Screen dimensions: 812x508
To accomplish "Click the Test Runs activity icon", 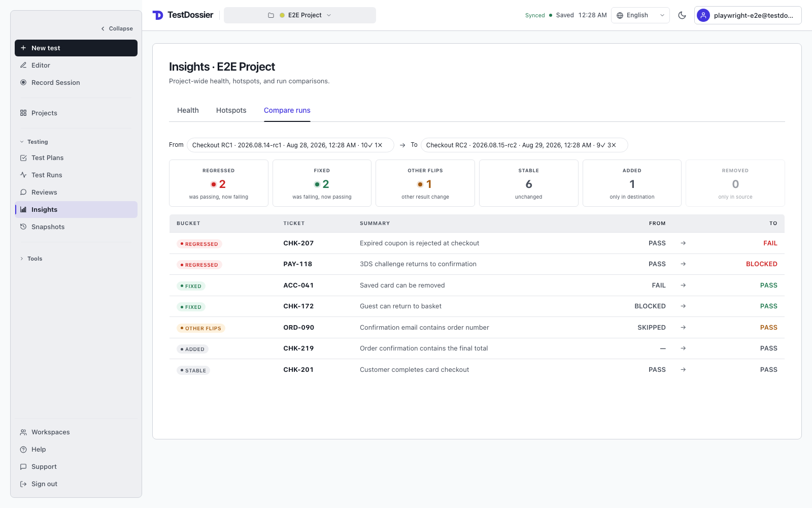I will click(x=23, y=175).
